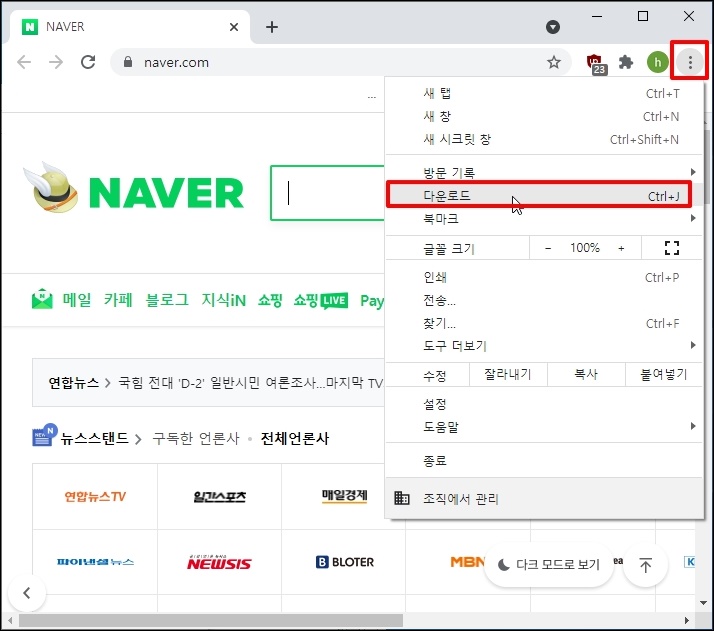Viewport: 714px width, 631px height.
Task: Open the 쇼핑 link
Action: point(270,300)
